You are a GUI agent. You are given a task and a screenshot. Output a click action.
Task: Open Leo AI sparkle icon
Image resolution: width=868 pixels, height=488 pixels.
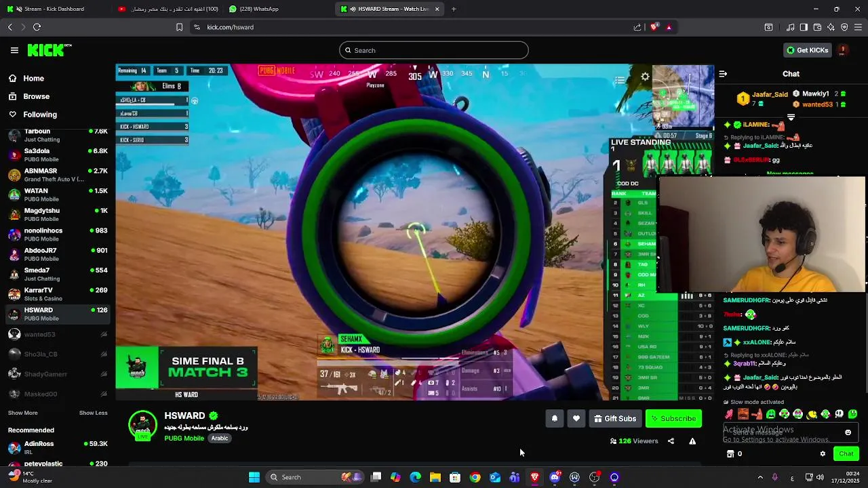[831, 27]
